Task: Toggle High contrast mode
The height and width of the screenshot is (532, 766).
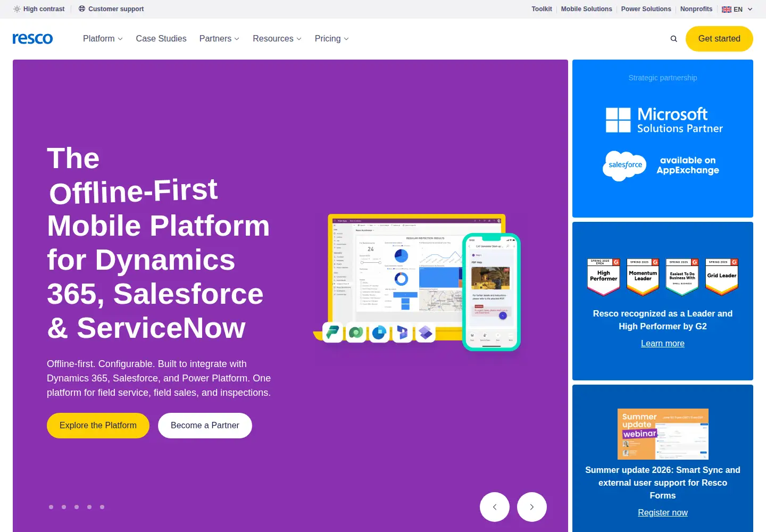Action: tap(39, 9)
